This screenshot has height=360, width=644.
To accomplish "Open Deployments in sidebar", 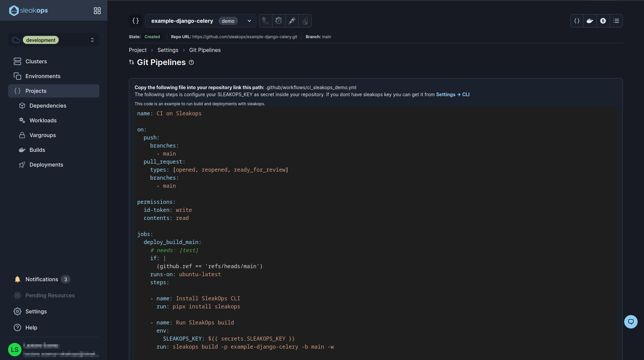I will (46, 165).
